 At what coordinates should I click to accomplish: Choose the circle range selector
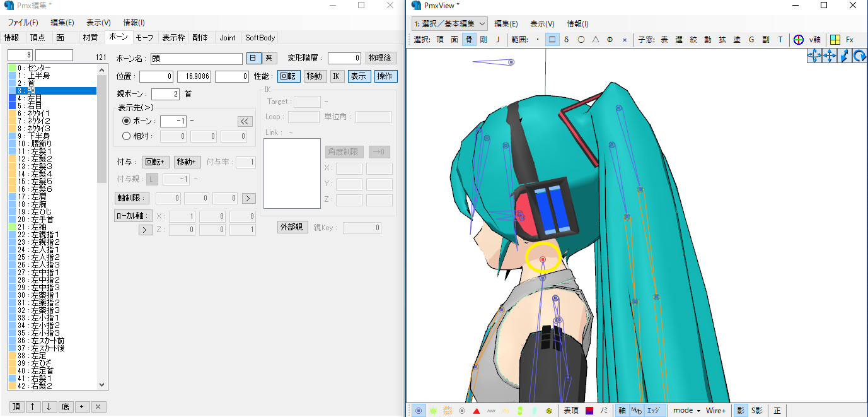pyautogui.click(x=581, y=39)
